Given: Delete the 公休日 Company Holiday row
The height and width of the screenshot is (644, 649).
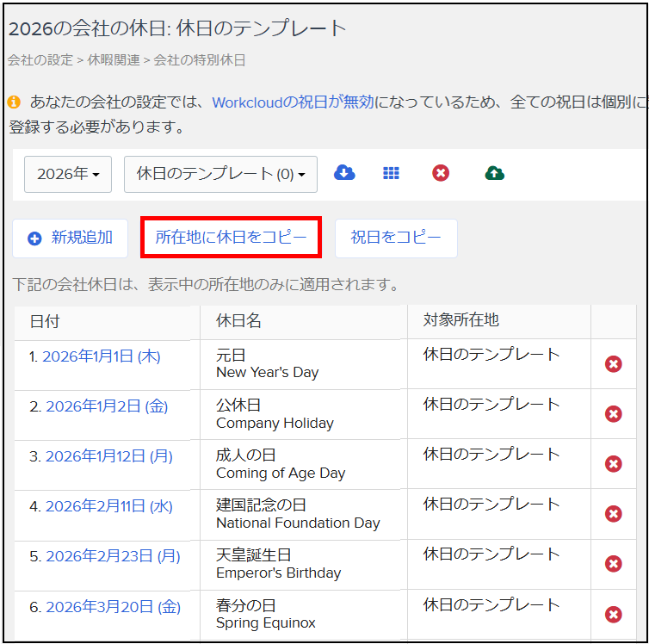Looking at the screenshot, I should (x=614, y=414).
